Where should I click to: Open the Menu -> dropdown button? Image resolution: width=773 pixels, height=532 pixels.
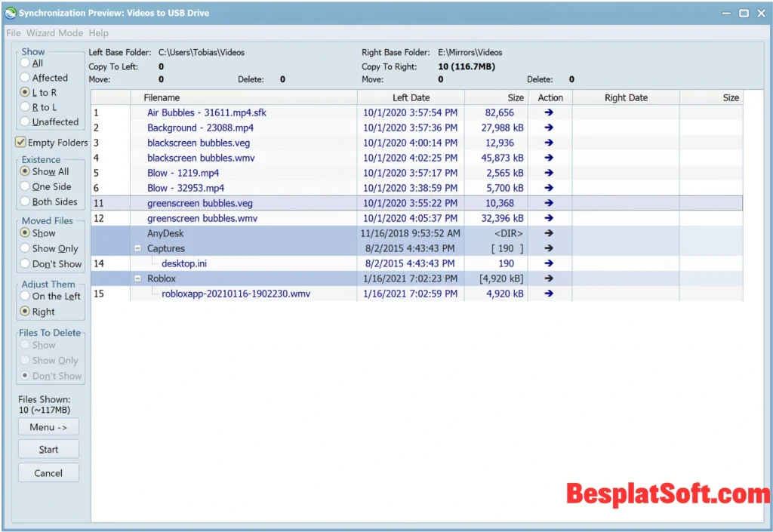point(48,427)
